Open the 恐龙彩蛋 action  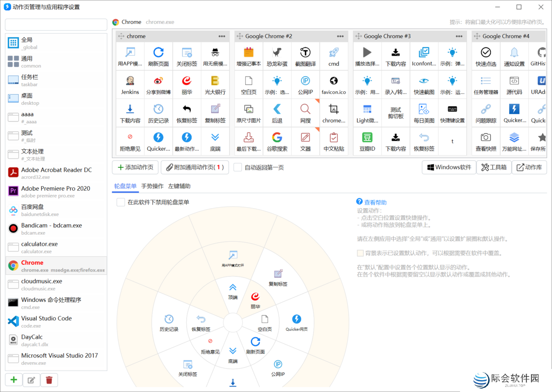[276, 56]
